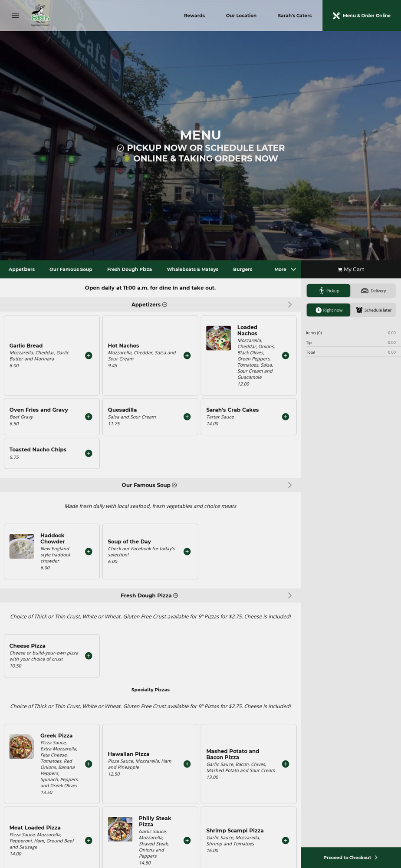The width and height of the screenshot is (401, 868).
Task: Open Shrimp Scampi Pizza item title
Action: coord(235,830)
